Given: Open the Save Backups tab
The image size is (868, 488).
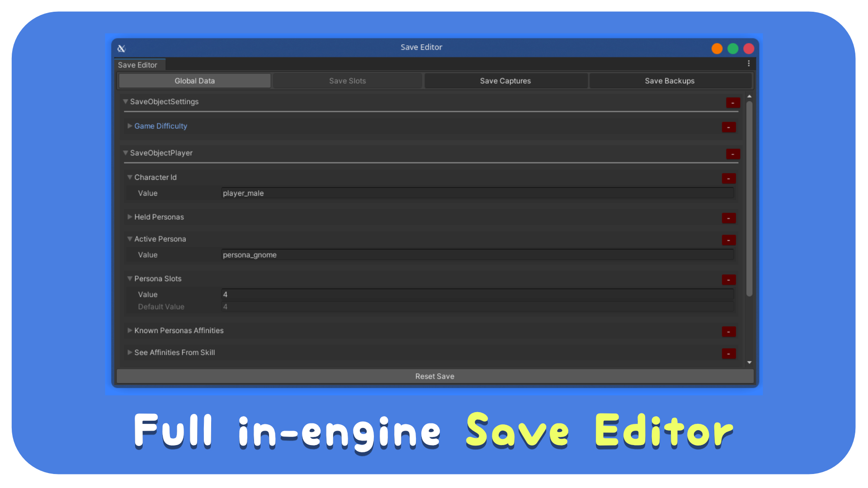Looking at the screenshot, I should click(670, 81).
